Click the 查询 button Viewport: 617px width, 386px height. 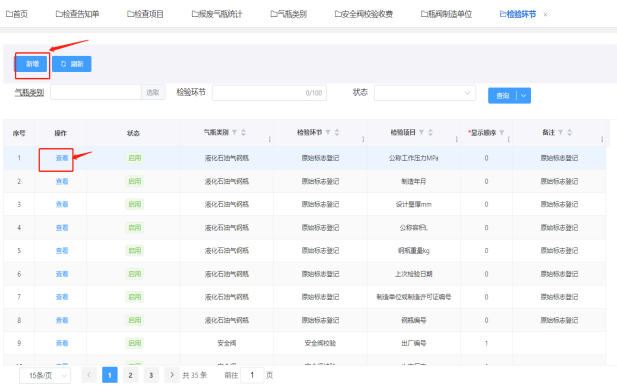(x=502, y=96)
